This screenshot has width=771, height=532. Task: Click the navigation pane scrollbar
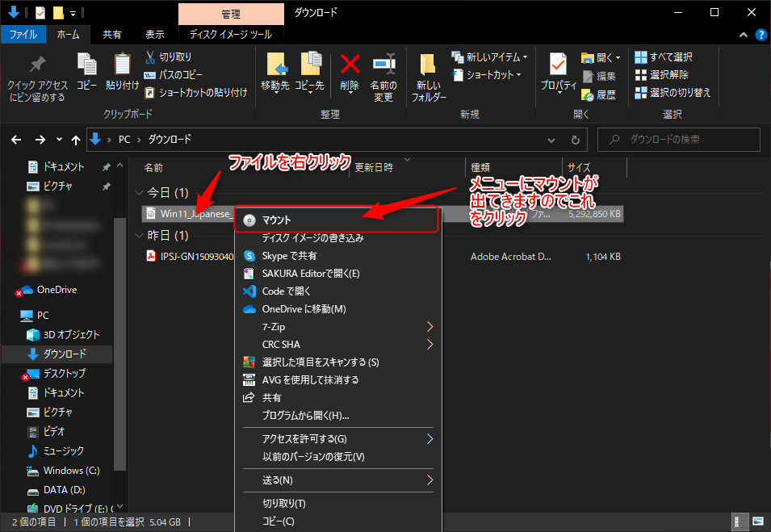[119, 344]
